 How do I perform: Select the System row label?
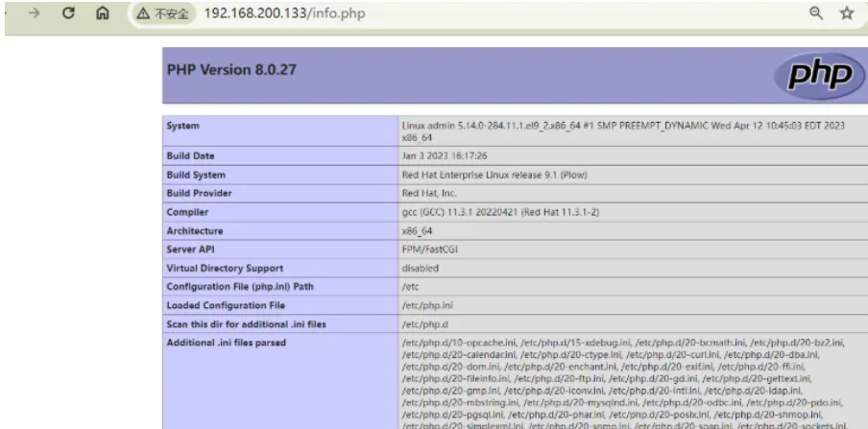point(183,126)
